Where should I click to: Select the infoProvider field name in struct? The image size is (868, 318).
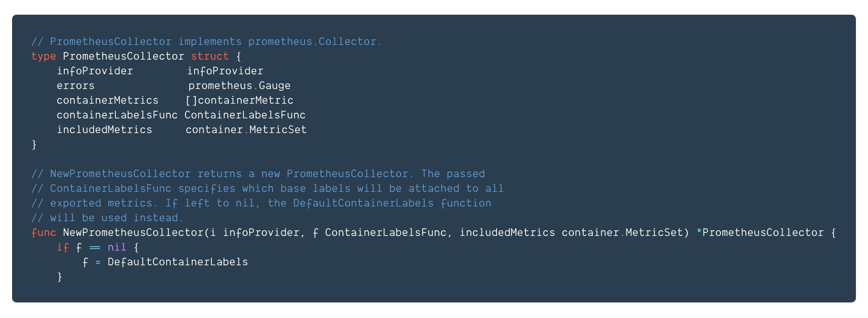coord(95,71)
